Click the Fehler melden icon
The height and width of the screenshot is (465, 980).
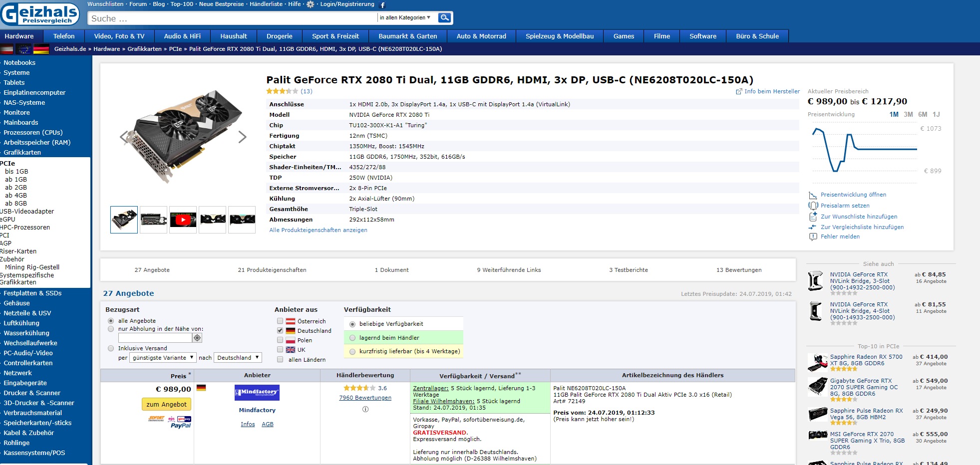[x=813, y=236]
